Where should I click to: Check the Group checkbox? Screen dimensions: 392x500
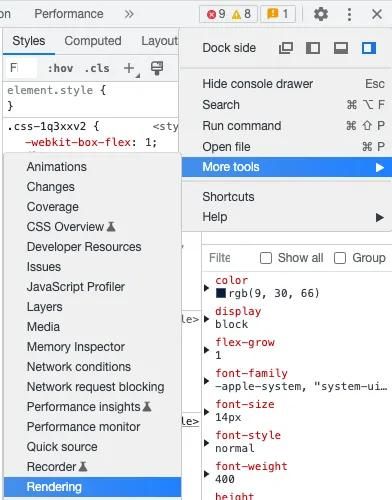click(340, 258)
